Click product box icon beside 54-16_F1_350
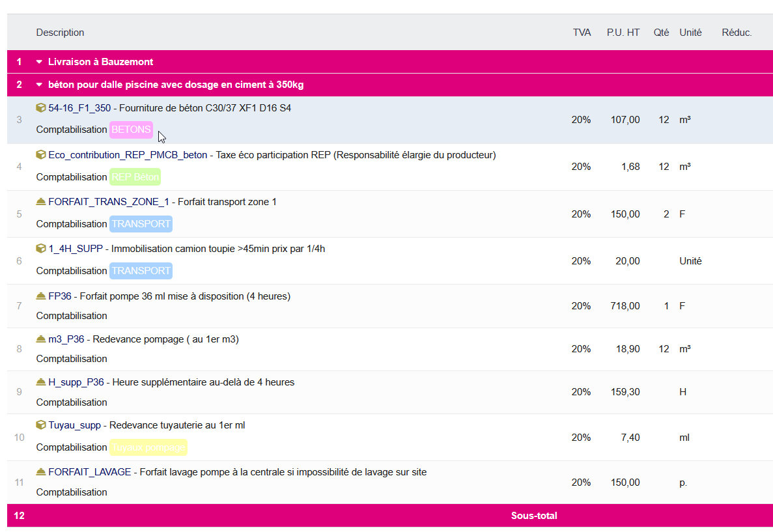This screenshot has width=773, height=532. click(x=41, y=107)
